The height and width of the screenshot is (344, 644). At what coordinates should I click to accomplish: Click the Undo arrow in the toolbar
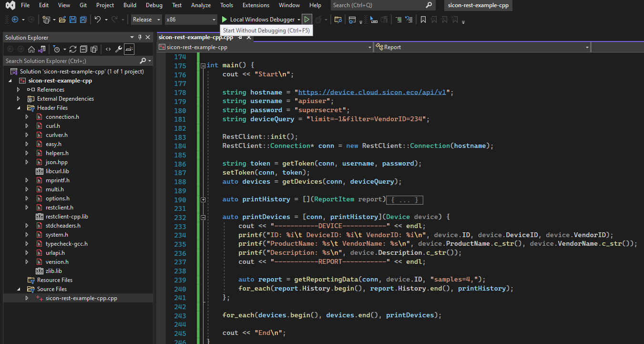click(x=97, y=20)
